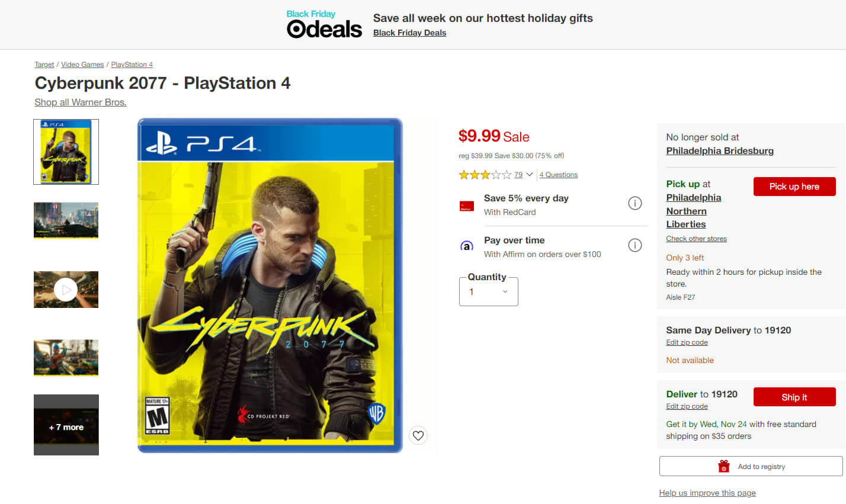Play the product video thumbnail
Screen dimensions: 846x504
coord(66,290)
